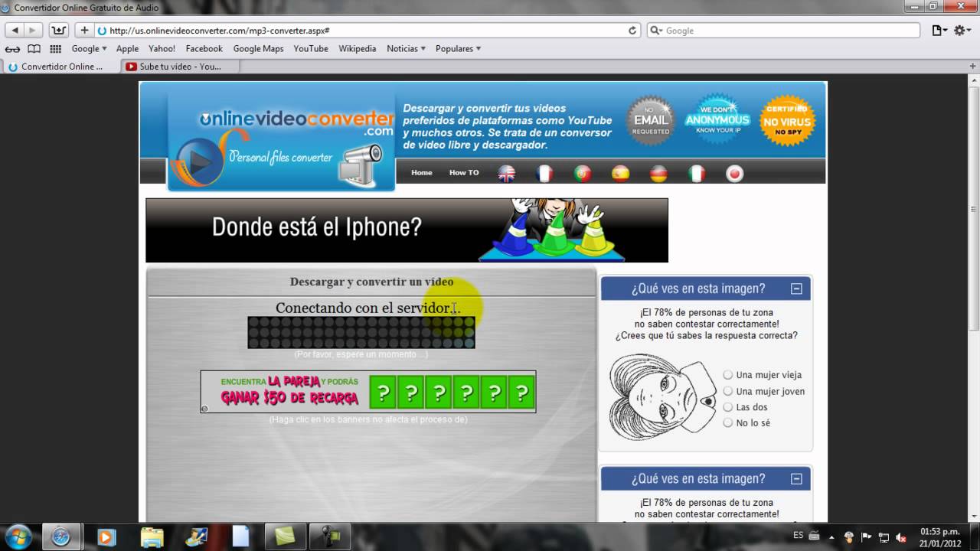The image size is (980, 551).
Task: Open the Yahoo! bookmark
Action: (x=162, y=48)
